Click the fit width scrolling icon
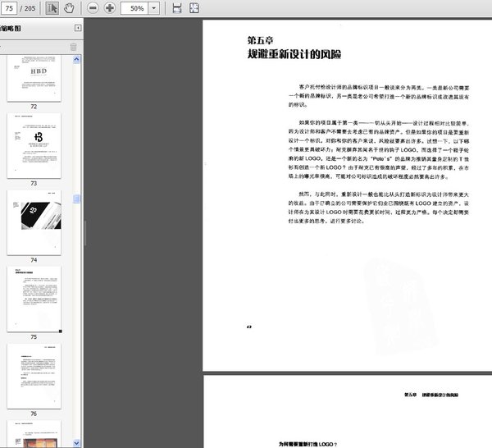The width and height of the screenshot is (492, 448). click(x=177, y=8)
